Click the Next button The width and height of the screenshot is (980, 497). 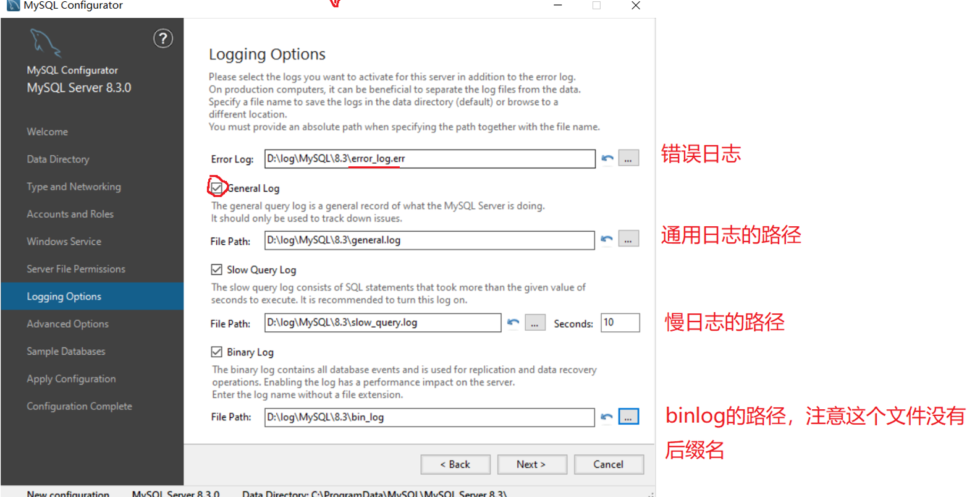tap(532, 464)
